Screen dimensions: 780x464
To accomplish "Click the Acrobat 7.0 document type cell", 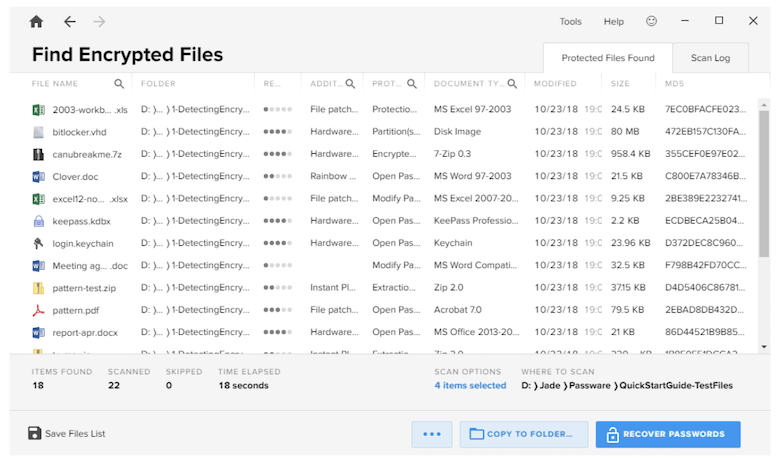I will point(458,310).
